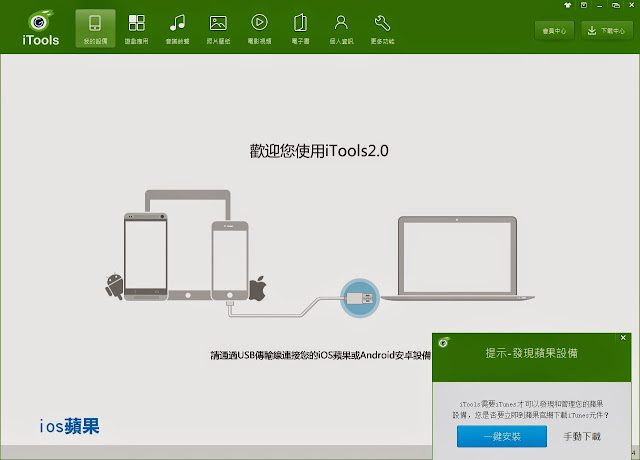Screen dimensions: 640x460
Task: Click the USB connection instruction text
Action: coord(320,355)
